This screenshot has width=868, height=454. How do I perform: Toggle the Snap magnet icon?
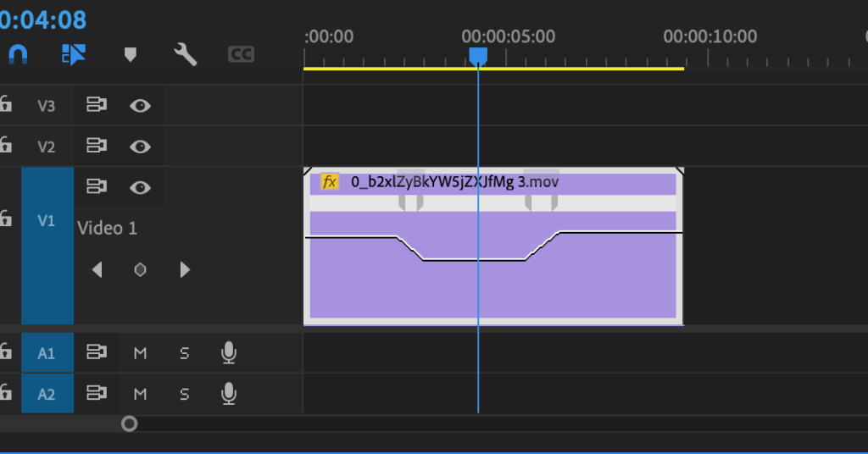(18, 54)
